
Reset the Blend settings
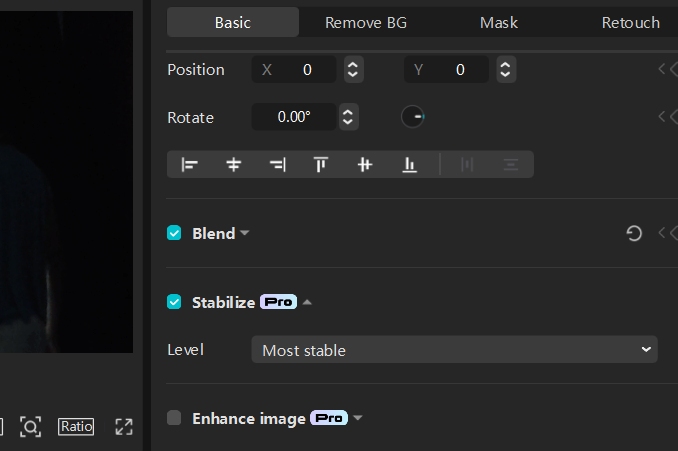tap(634, 233)
